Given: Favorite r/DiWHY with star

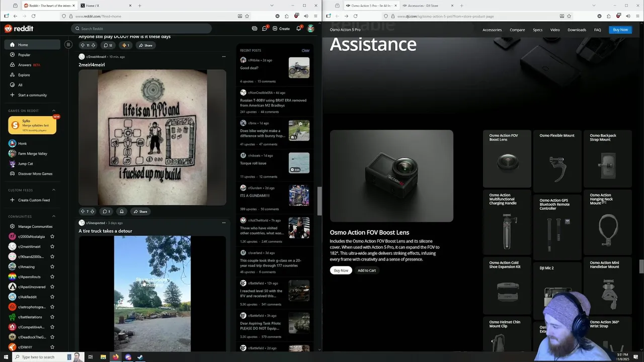Looking at the screenshot, I should [52, 347].
